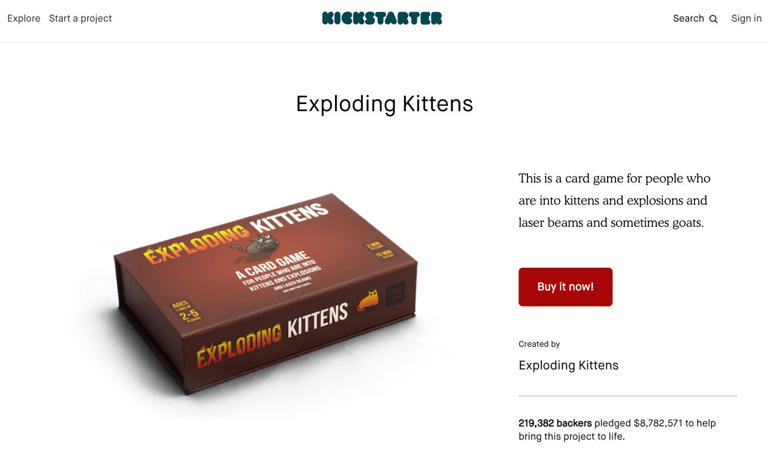Open the Kickstarter logo home link
Screen dimensions: 768x464
[x=382, y=18]
